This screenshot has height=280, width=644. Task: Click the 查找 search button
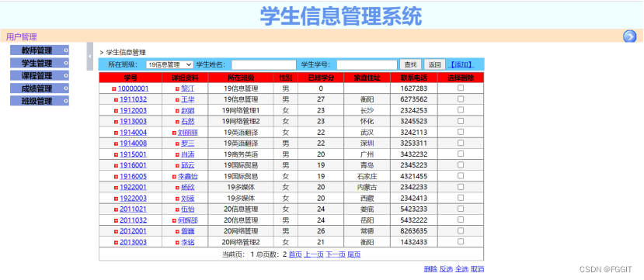[410, 64]
